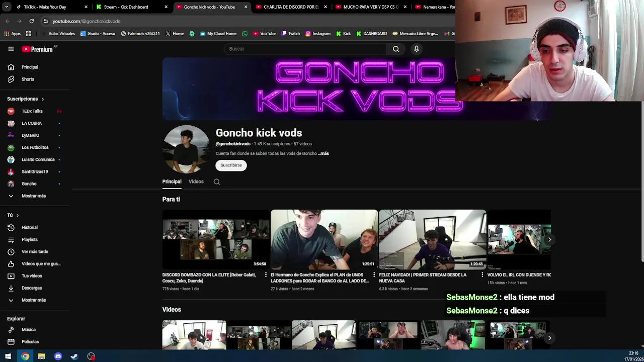Expand Tú section chevron
Screen dimensions: 644x362
coord(18,215)
